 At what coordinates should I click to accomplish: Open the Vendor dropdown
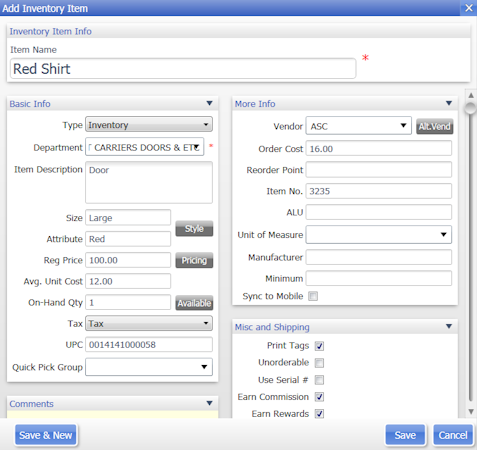359,126
